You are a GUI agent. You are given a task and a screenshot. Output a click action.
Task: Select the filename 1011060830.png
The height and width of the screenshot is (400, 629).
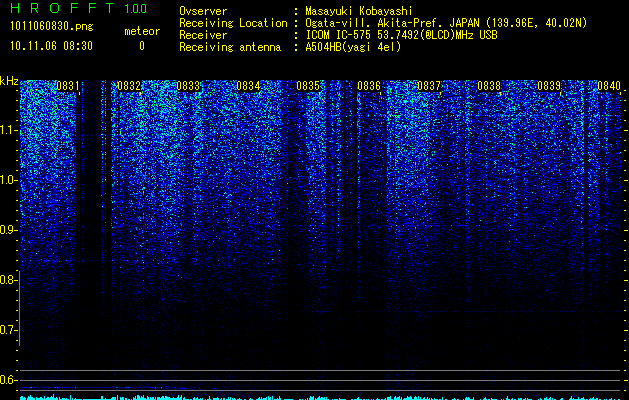pos(51,26)
